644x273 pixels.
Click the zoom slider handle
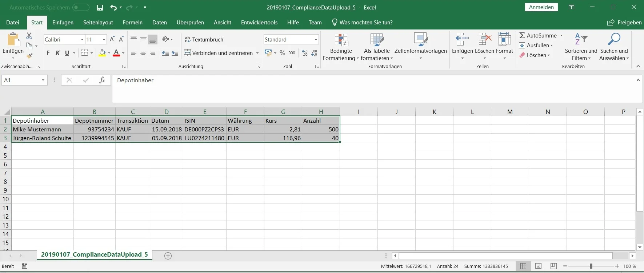[591, 266]
